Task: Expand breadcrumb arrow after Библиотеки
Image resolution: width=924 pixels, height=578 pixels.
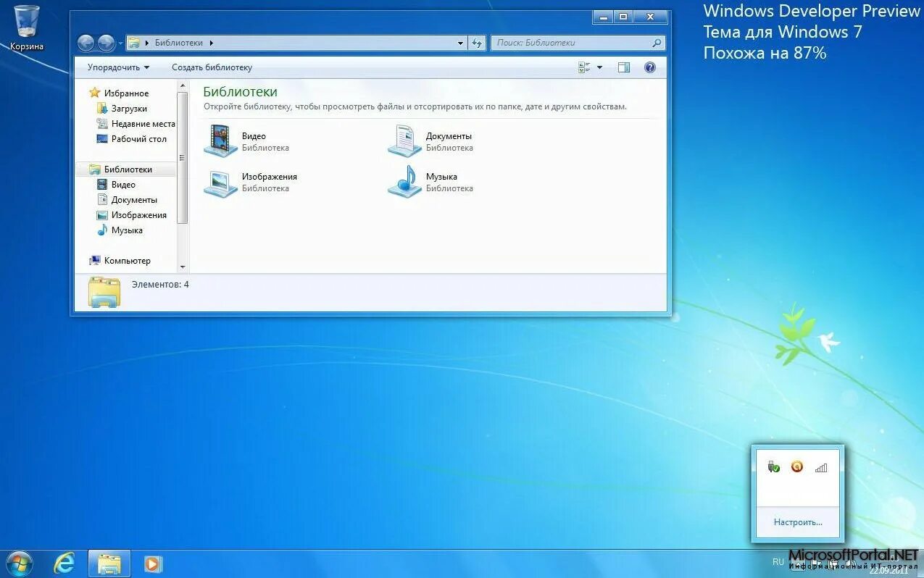Action: (x=212, y=43)
